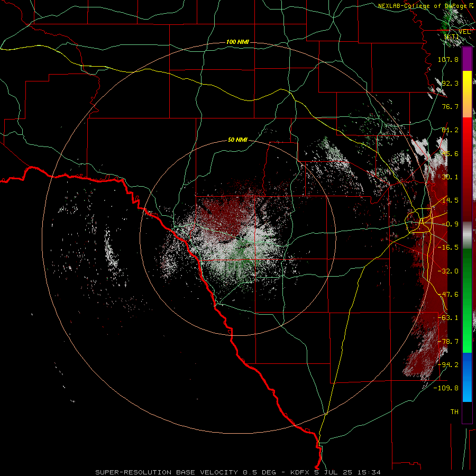Click the -63.1 velocity scale label
Image resolution: width=476 pixels, height=476 pixels.
[448, 318]
